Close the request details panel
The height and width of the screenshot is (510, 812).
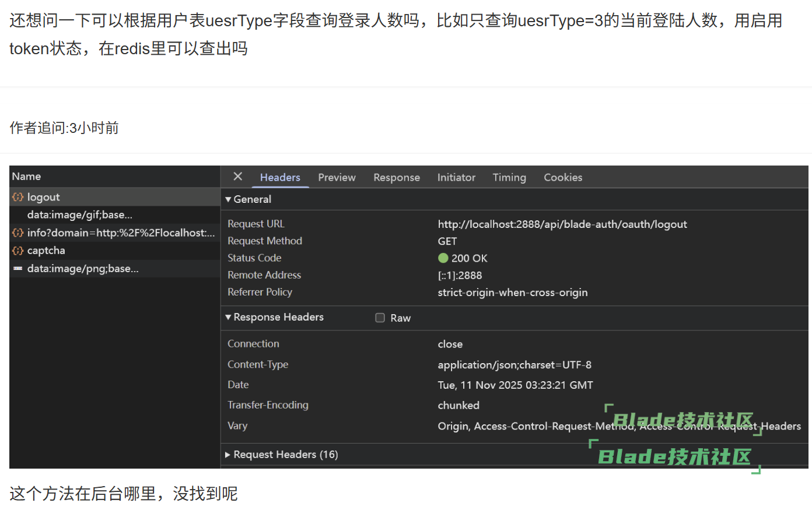(237, 177)
